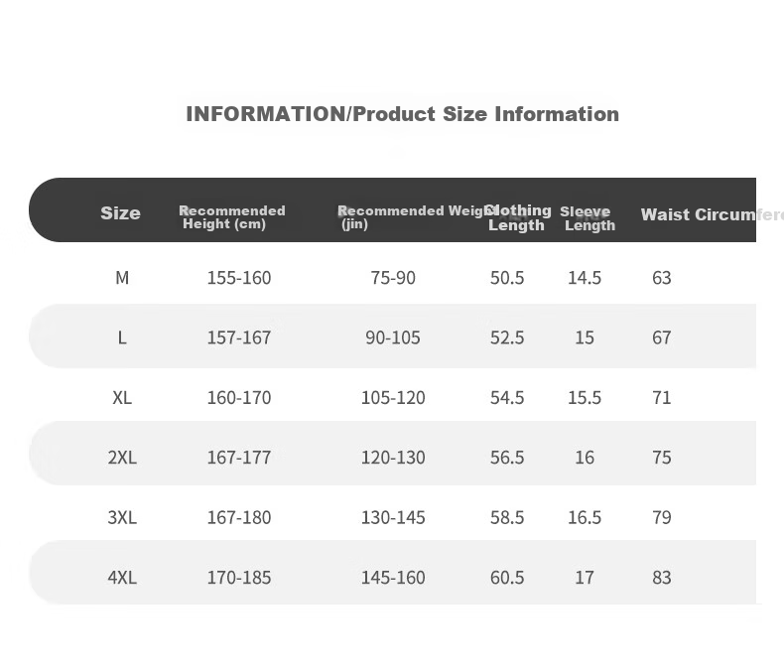This screenshot has width=784, height=672.
Task: Select the 90-105 weight value
Action: tap(393, 337)
